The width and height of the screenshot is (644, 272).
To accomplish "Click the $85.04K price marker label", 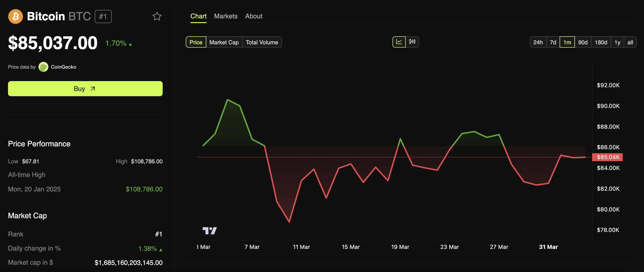I will (x=608, y=157).
